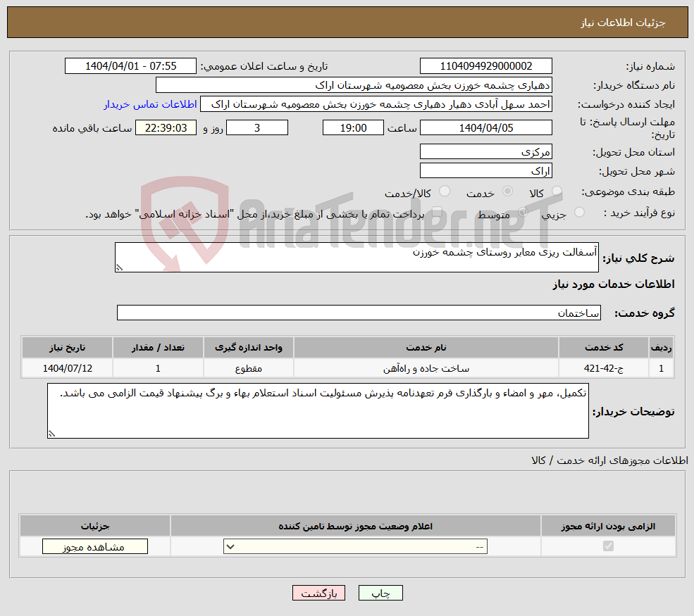Click need date cell 1404/07/12
The width and height of the screenshot is (694, 616).
[x=67, y=368]
